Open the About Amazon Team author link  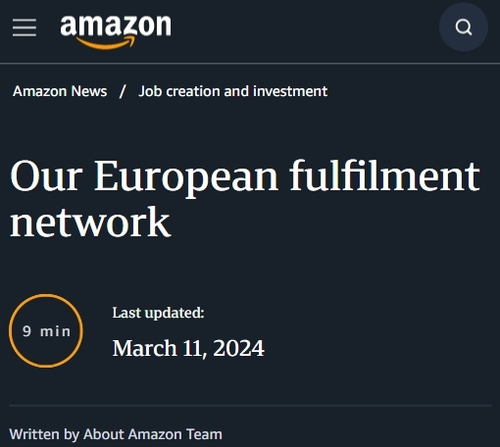(153, 434)
